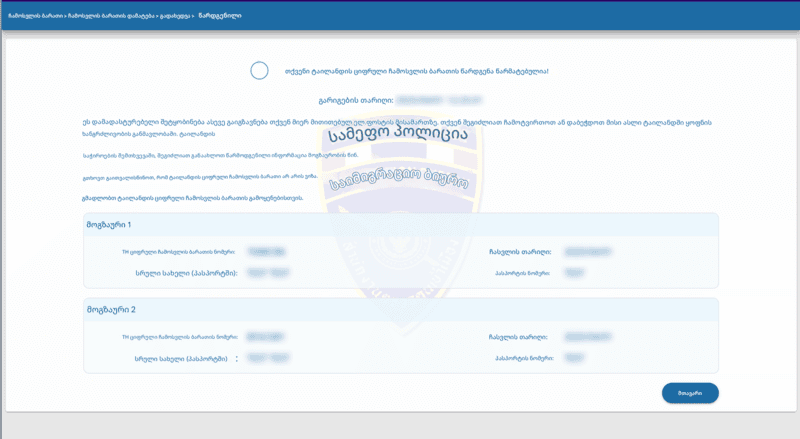Click traveler 2 arrival card number value
800x439 pixels.
265,336
